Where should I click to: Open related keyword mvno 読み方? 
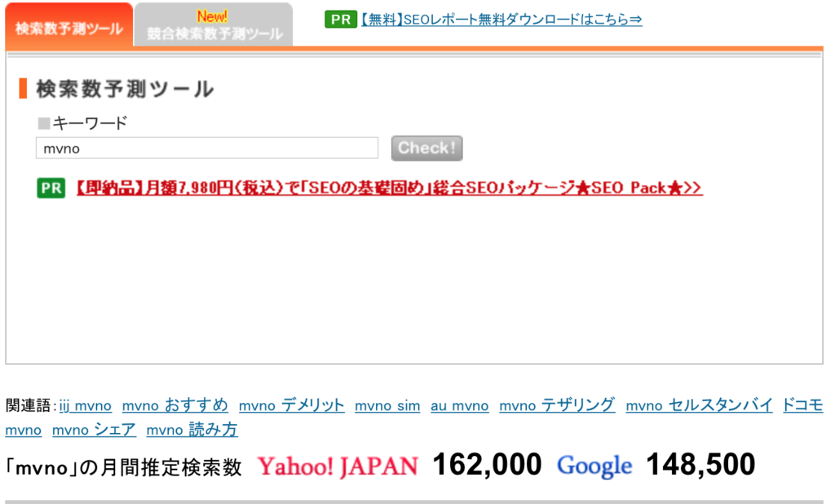pos(192,430)
